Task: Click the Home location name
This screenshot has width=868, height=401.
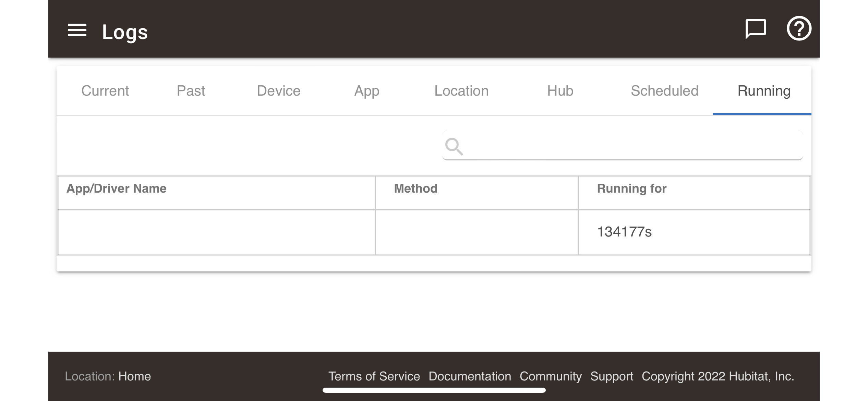Action: tap(134, 376)
